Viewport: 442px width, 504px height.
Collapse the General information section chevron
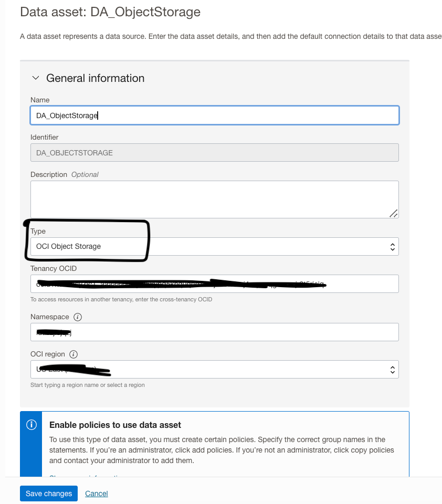point(36,78)
